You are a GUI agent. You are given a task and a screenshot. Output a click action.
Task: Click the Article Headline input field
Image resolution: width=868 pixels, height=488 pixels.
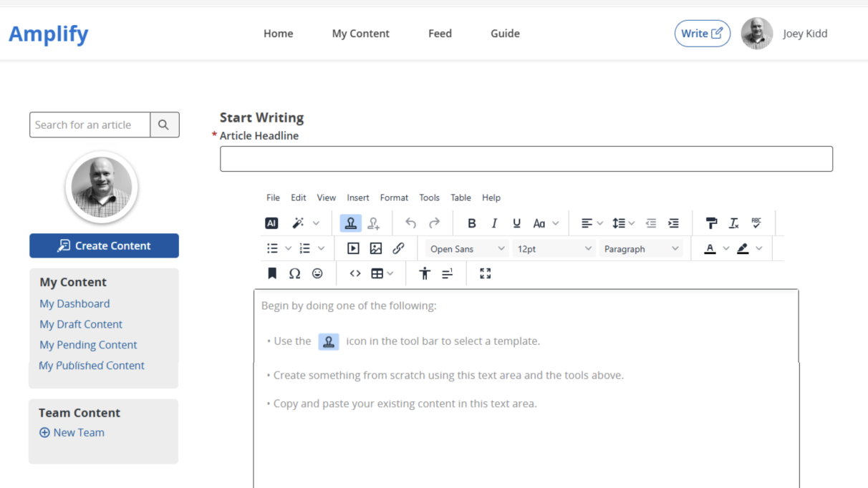(x=526, y=159)
